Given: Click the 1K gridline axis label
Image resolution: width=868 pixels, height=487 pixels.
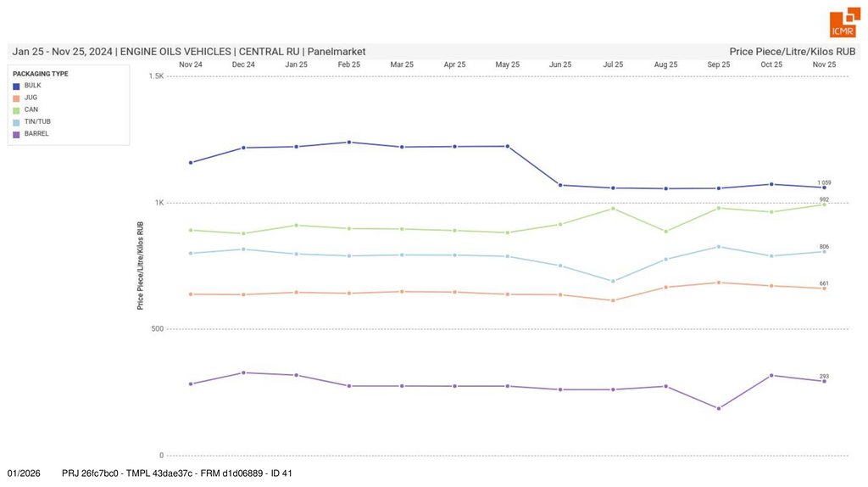Looking at the screenshot, I should coord(159,203).
